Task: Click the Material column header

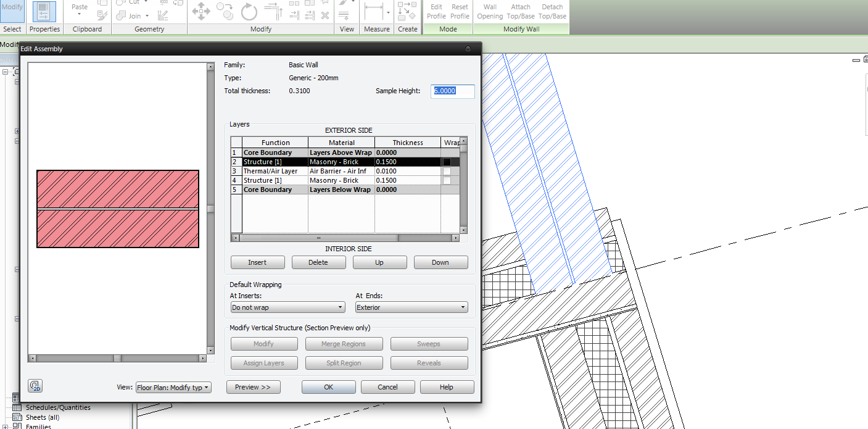Action: pyautogui.click(x=341, y=143)
